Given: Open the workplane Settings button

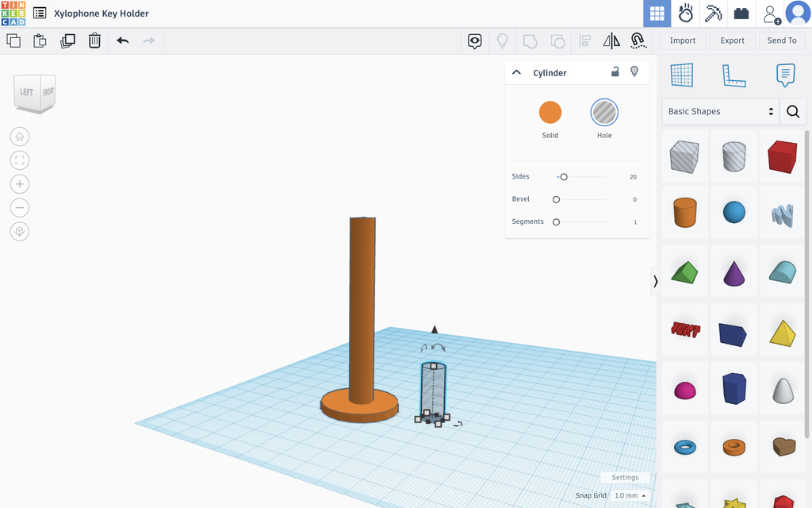Looking at the screenshot, I should point(625,477).
